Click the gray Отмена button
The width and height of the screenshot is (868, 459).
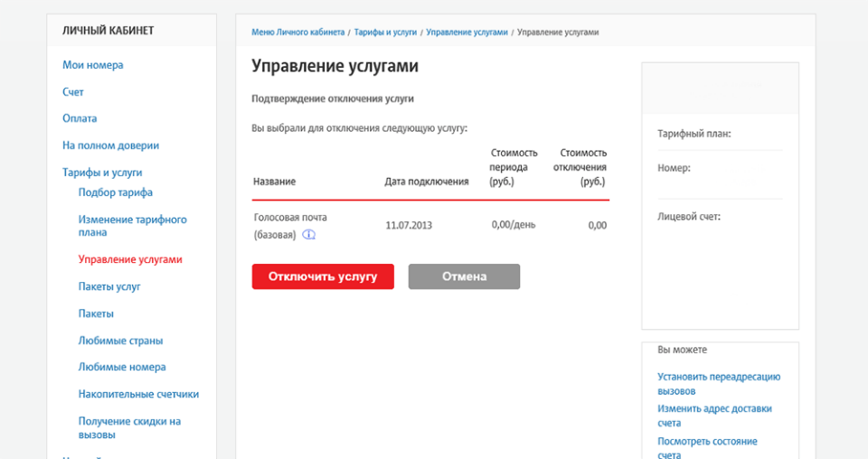[464, 276]
